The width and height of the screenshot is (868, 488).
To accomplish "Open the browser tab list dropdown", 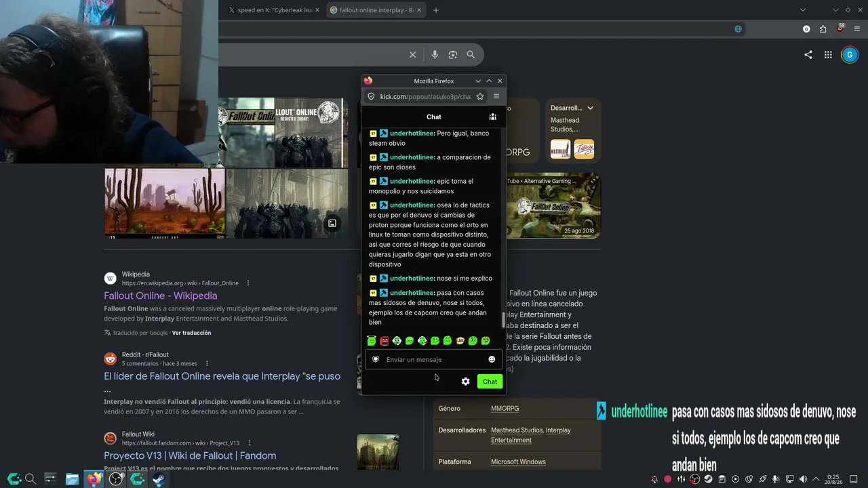I will click(803, 10).
